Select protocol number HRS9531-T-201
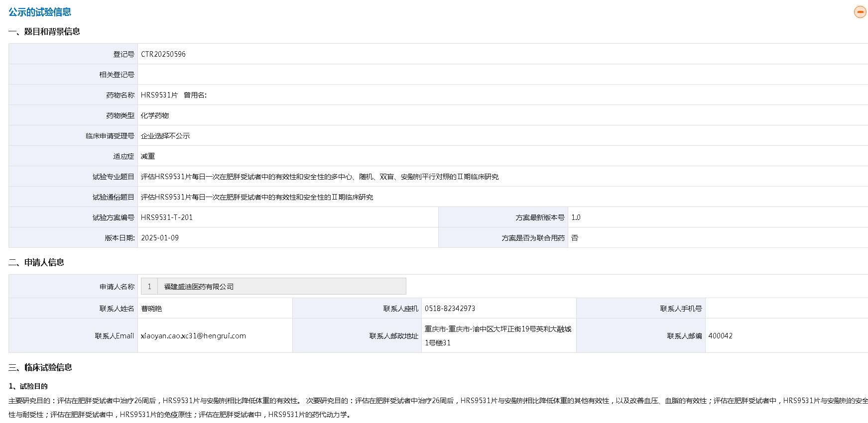 click(x=167, y=217)
